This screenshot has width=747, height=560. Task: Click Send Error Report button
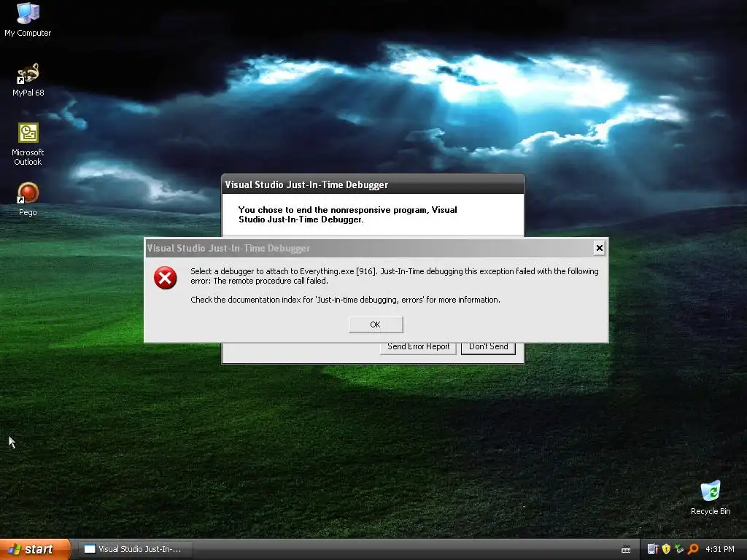click(x=418, y=348)
